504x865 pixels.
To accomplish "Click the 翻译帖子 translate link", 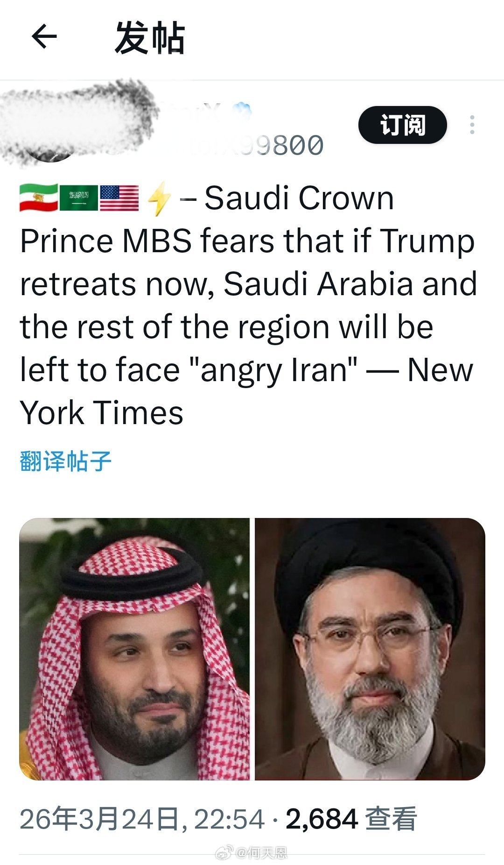I will 65,461.
